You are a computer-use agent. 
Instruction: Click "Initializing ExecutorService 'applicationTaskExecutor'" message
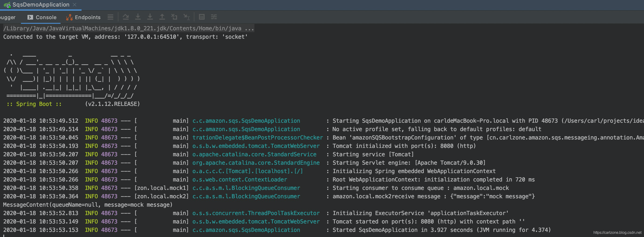point(421,213)
